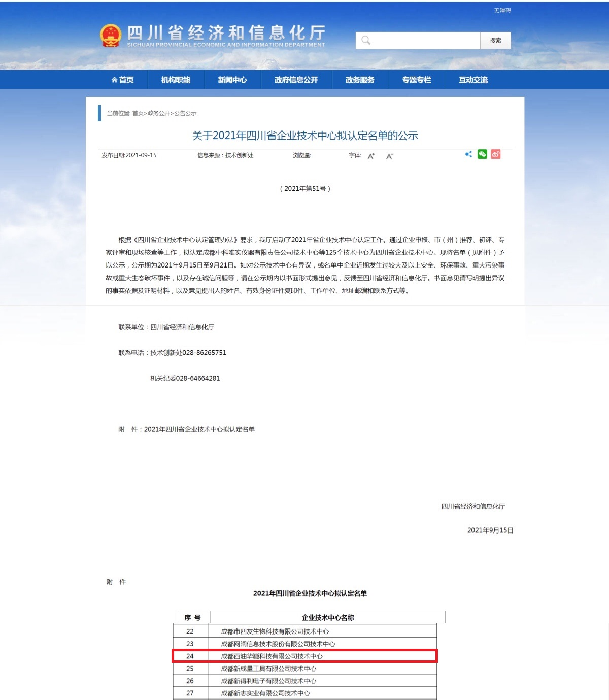Screen dimensions: 609x700
Task: Click highlighted row 24 成都西油华巍科技 entry
Action: [272, 656]
